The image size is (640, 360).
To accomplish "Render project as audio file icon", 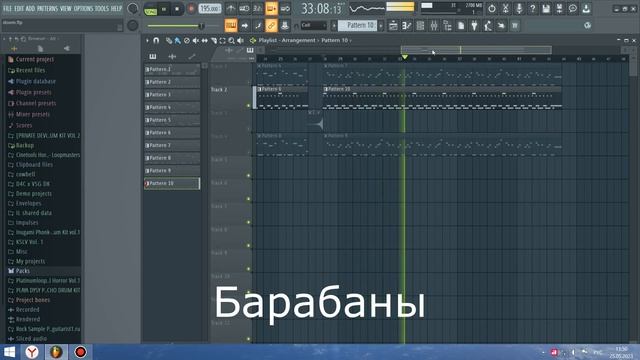I will 559,9.
